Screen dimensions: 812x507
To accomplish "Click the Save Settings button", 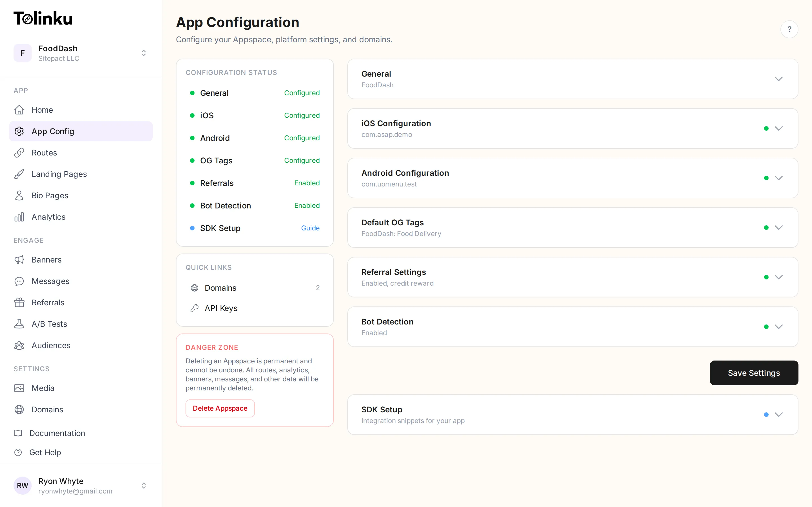I will click(x=754, y=373).
